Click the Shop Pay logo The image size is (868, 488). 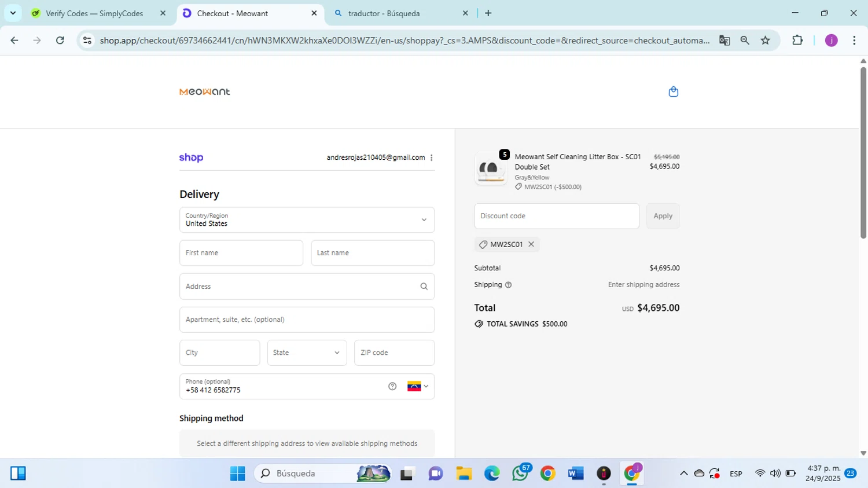(191, 157)
